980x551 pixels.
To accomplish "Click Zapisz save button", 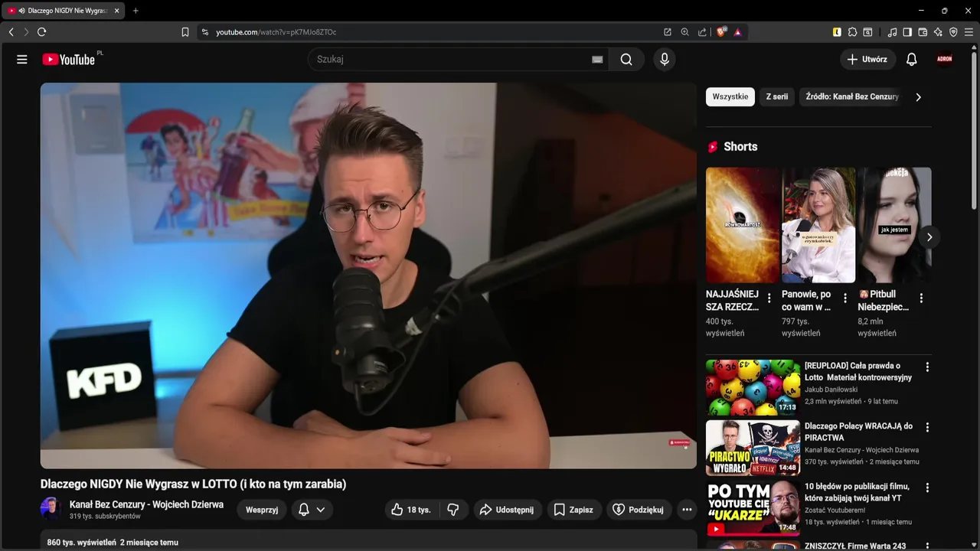I will (x=574, y=510).
